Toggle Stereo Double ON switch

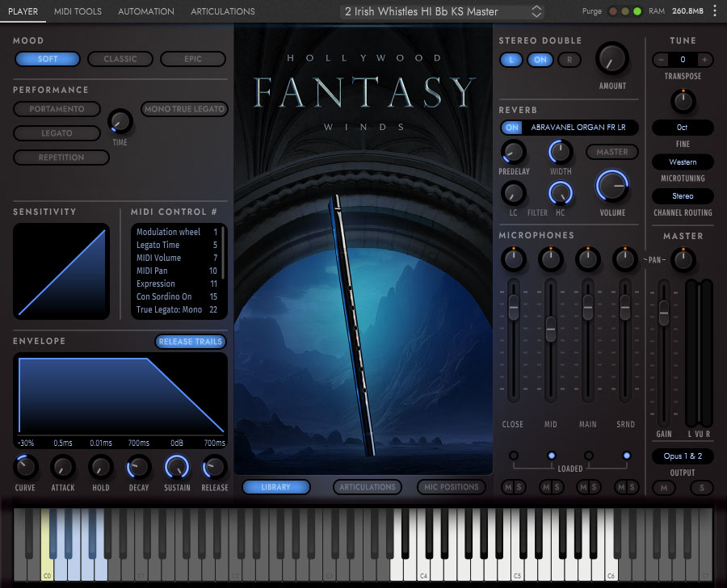point(540,59)
